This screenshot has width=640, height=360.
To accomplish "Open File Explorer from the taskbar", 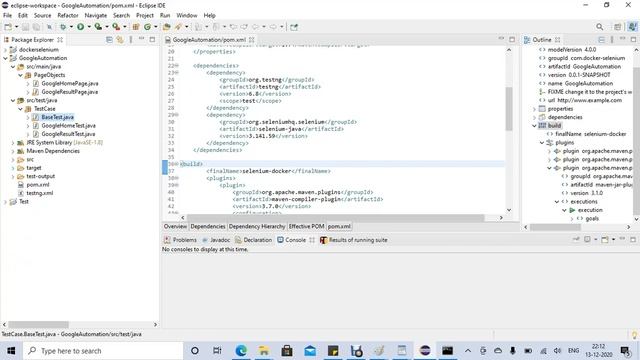I will click(x=264, y=351).
